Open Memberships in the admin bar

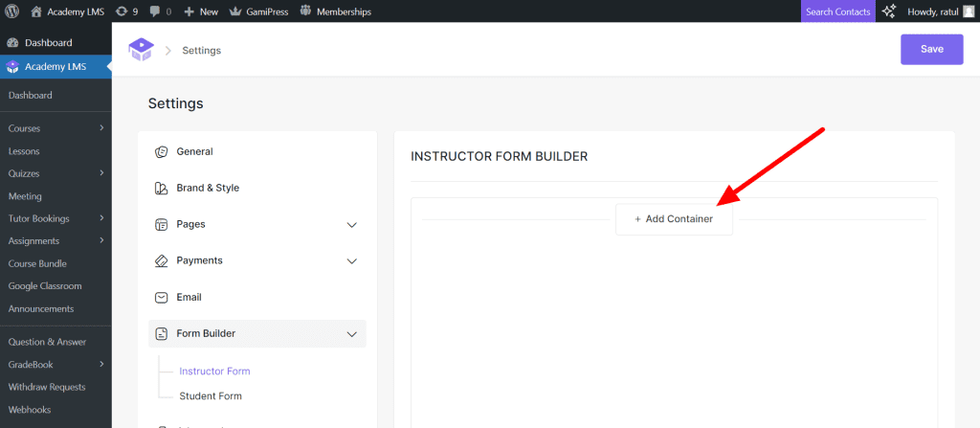coord(336,11)
